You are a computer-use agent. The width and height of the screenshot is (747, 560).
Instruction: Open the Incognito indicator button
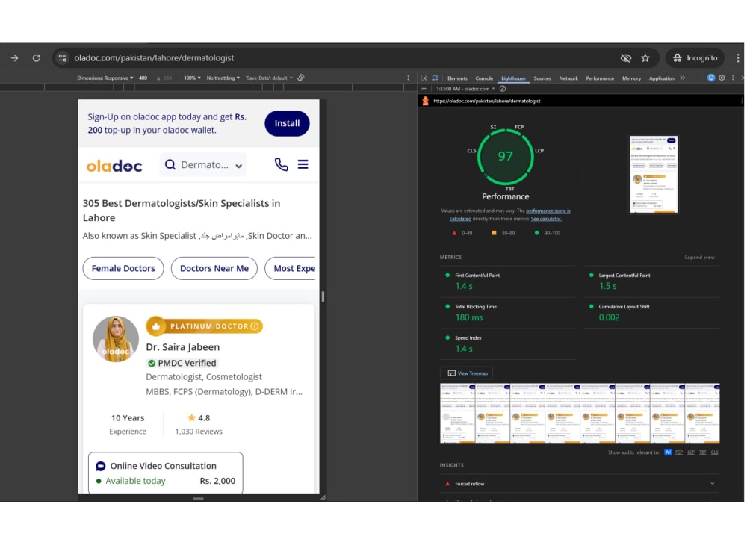click(x=695, y=58)
